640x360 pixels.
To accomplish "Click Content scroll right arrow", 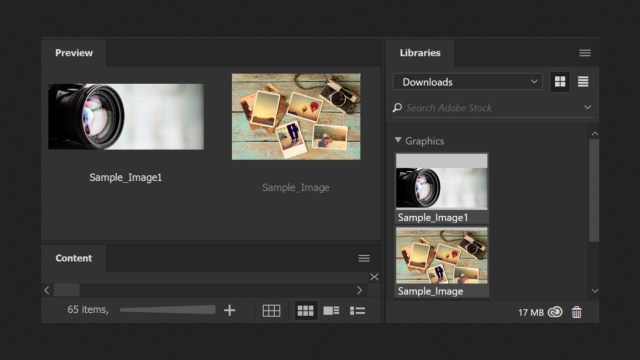I will click(x=359, y=290).
